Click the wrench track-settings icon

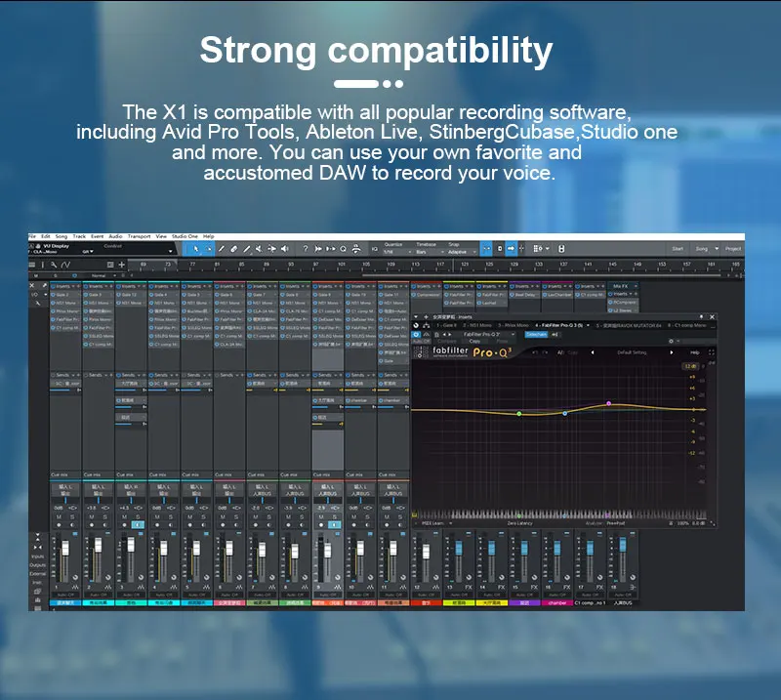point(54,265)
